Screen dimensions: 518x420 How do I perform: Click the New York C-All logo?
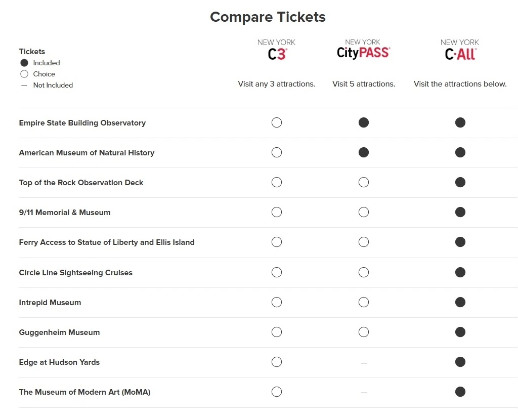click(460, 50)
